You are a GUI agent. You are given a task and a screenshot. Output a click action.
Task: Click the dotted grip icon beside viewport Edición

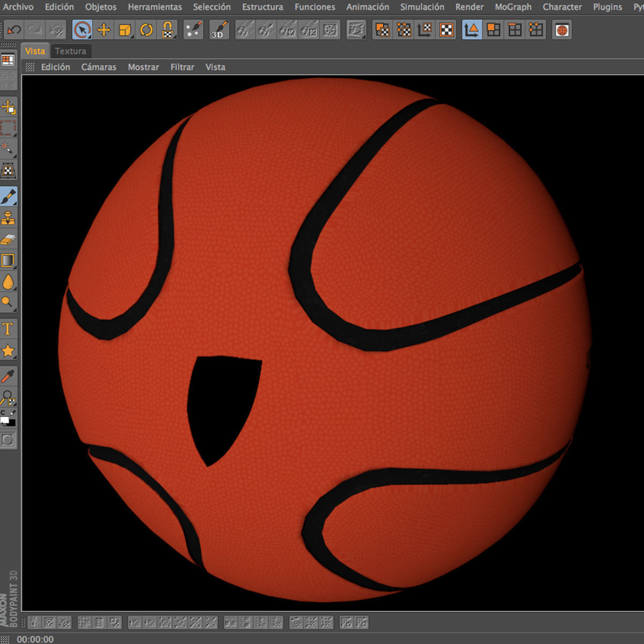coord(30,67)
